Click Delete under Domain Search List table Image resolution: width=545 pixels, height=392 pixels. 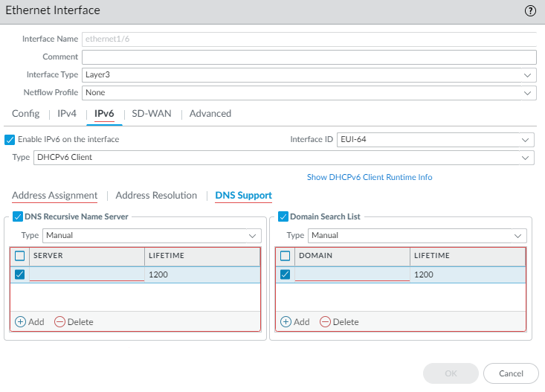339,322
